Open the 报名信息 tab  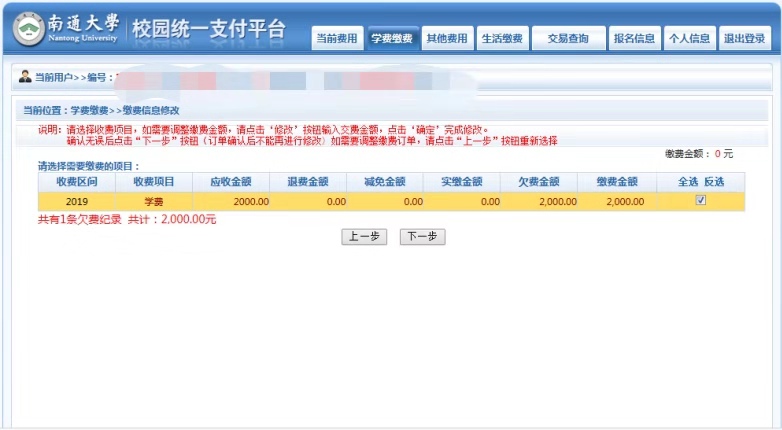pyautogui.click(x=634, y=39)
